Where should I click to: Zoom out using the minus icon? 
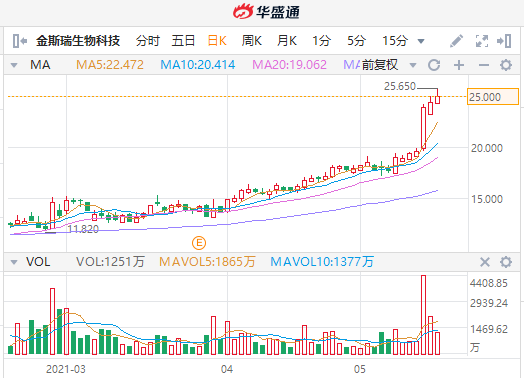point(484,65)
